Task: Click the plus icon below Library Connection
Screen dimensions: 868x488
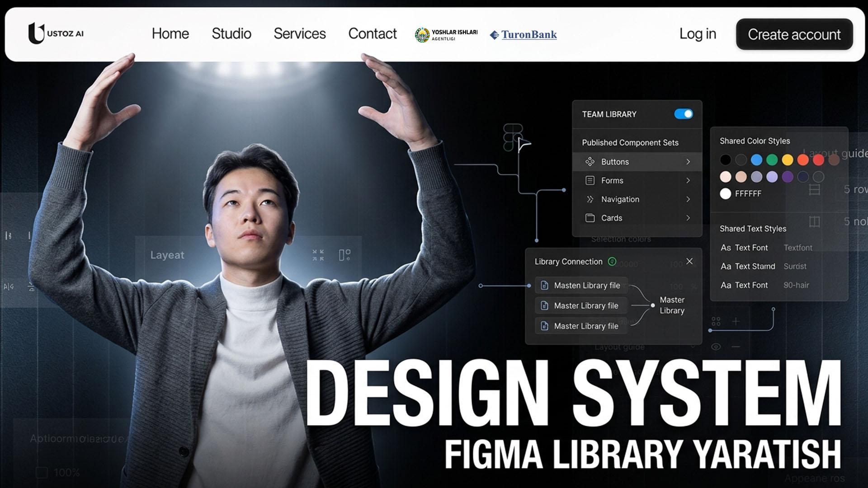Action: pos(736,321)
